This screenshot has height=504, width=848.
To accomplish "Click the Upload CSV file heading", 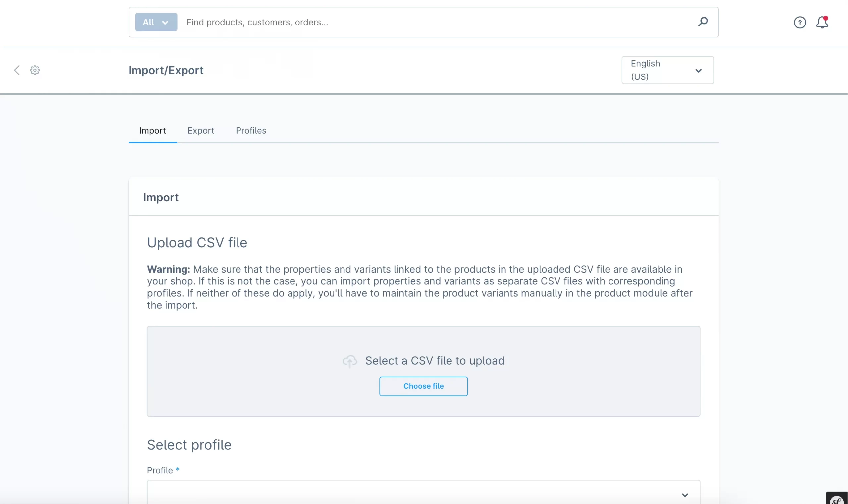I will click(197, 243).
